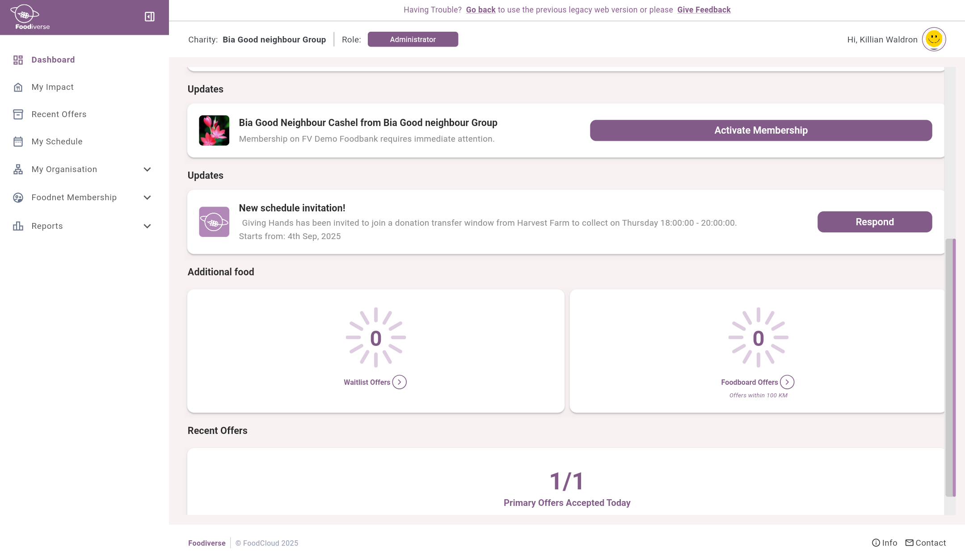This screenshot has height=560, width=965.
Task: Open Recent Offers in sidebar
Action: (59, 114)
